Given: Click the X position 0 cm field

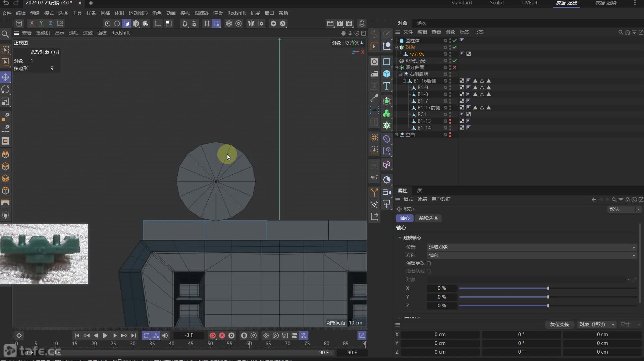Looking at the screenshot, I should point(440,334).
